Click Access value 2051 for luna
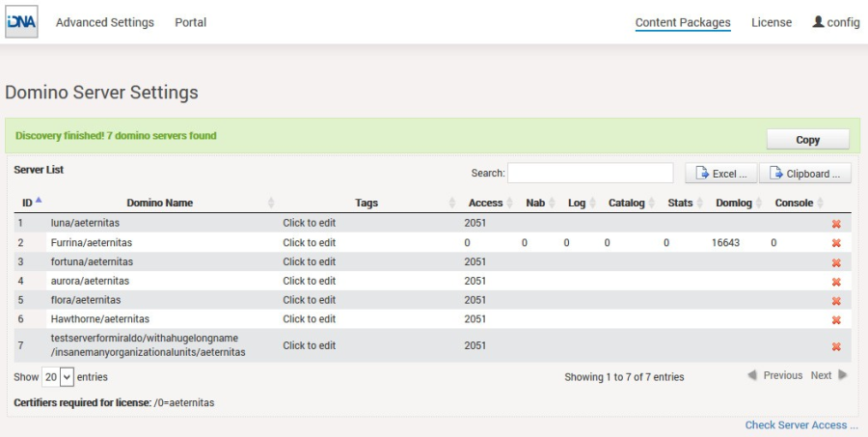The width and height of the screenshot is (868, 437). 475,223
